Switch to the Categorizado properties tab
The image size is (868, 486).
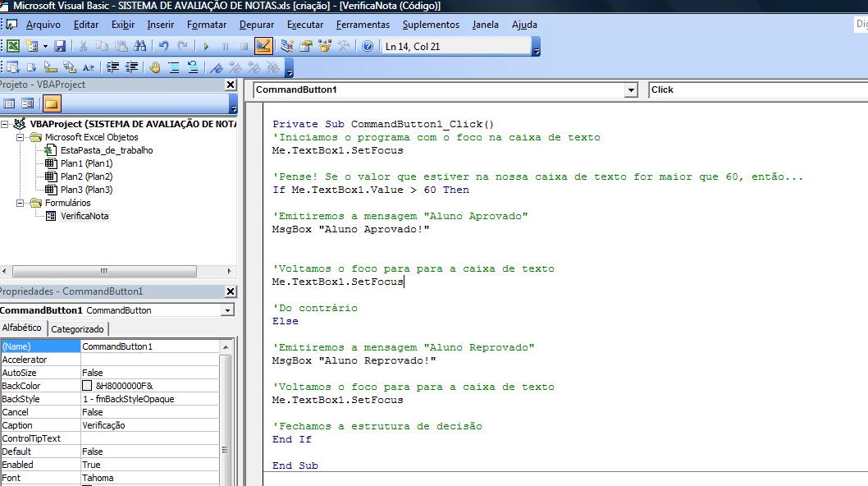78,328
